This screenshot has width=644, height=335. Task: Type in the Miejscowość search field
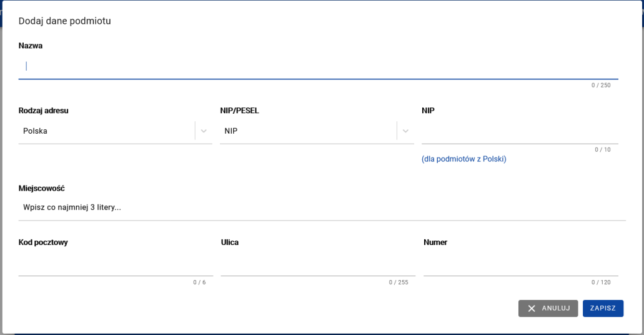[322, 207]
